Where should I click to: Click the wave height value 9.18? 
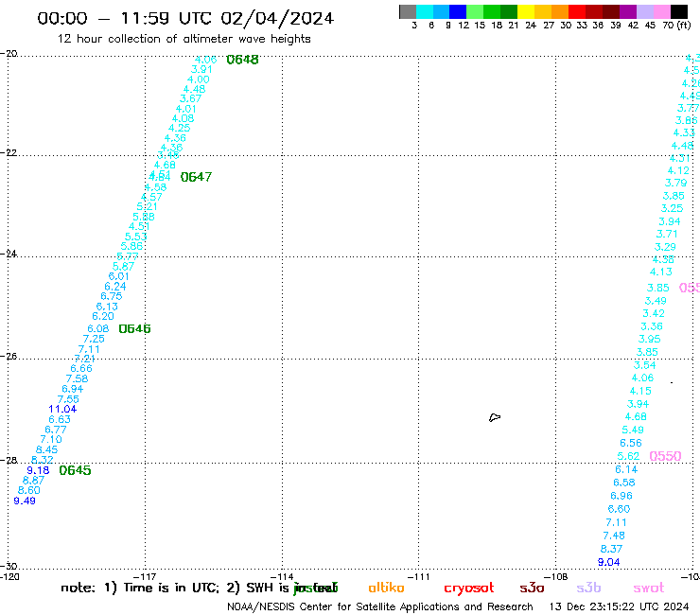coord(39,470)
